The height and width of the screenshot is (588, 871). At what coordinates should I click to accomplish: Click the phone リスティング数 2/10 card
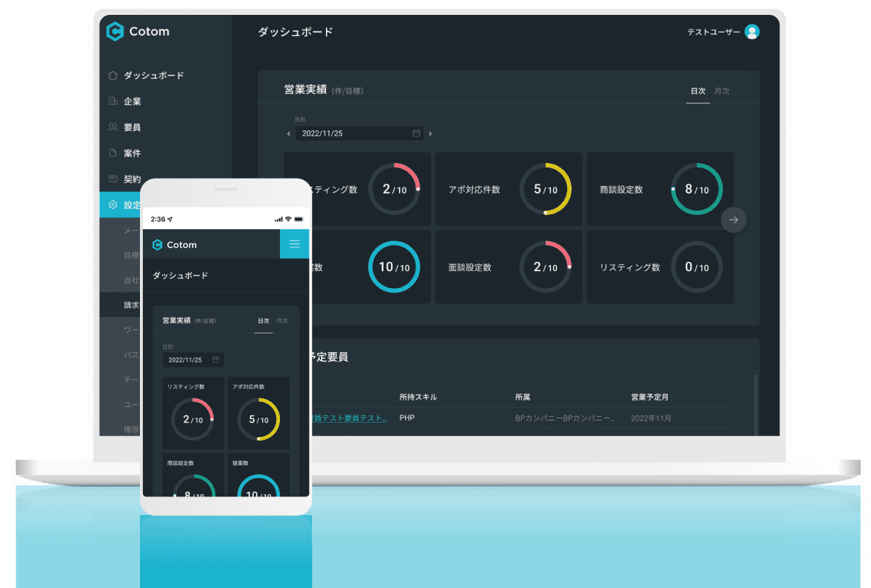tap(193, 413)
